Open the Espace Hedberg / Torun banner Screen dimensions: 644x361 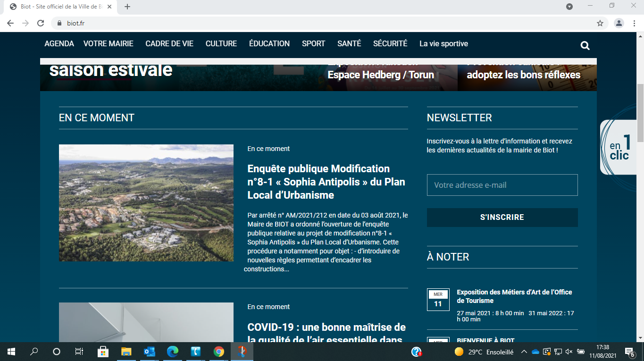[x=381, y=74]
